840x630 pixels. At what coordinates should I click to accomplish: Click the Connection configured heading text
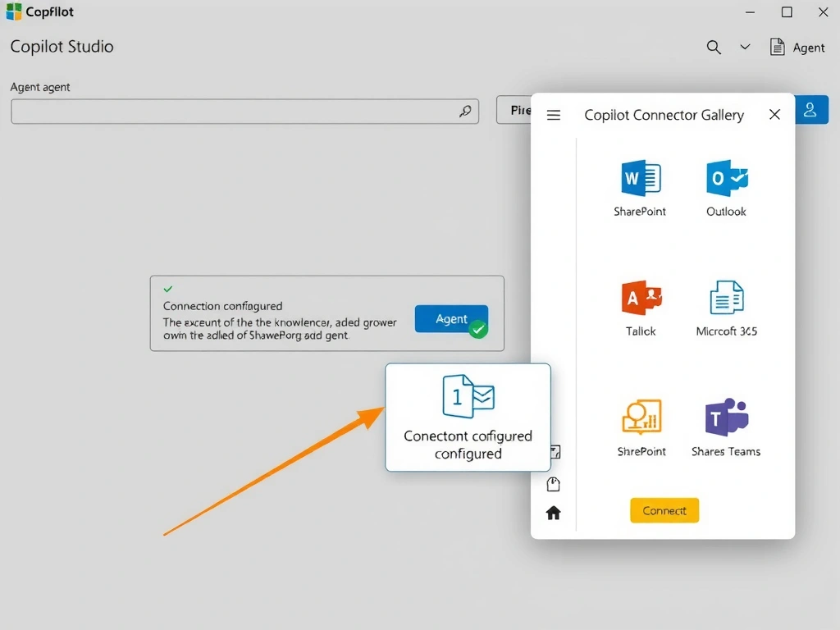click(222, 306)
